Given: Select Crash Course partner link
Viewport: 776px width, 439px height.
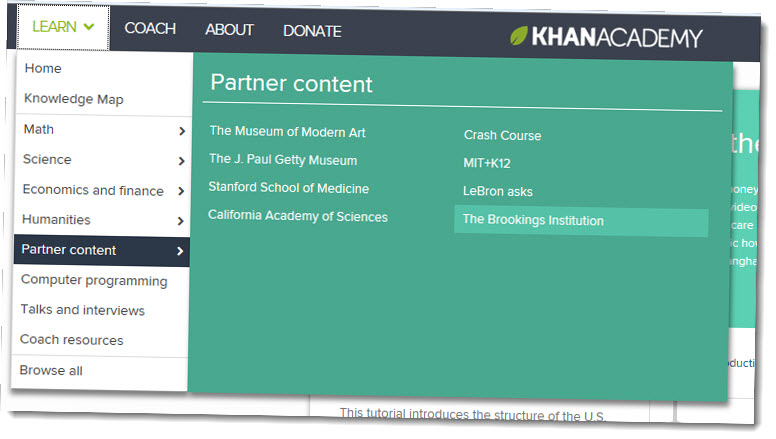Looking at the screenshot, I should tap(502, 135).
